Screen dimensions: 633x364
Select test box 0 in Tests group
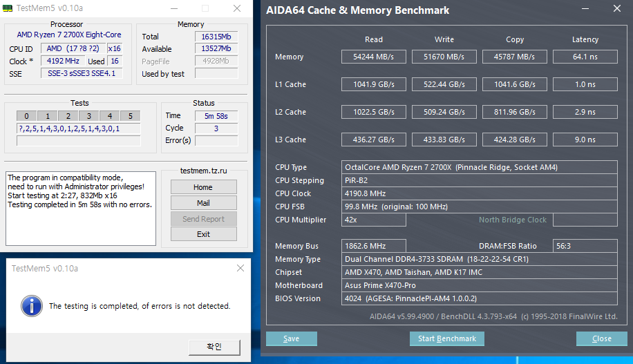pyautogui.click(x=27, y=116)
